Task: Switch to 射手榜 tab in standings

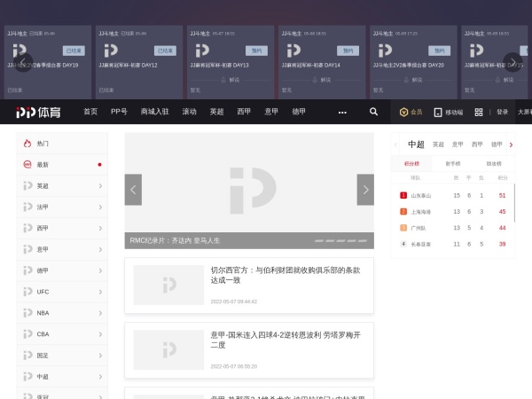Action: pos(452,164)
